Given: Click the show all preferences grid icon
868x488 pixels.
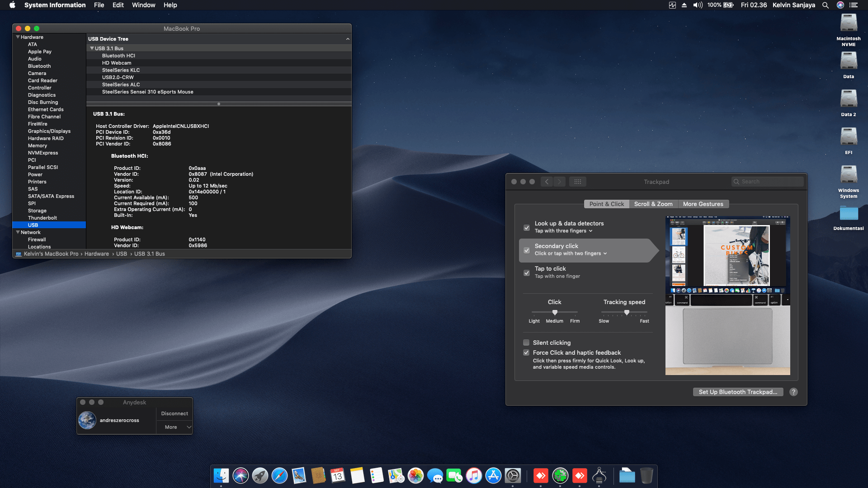Looking at the screenshot, I should pos(577,182).
